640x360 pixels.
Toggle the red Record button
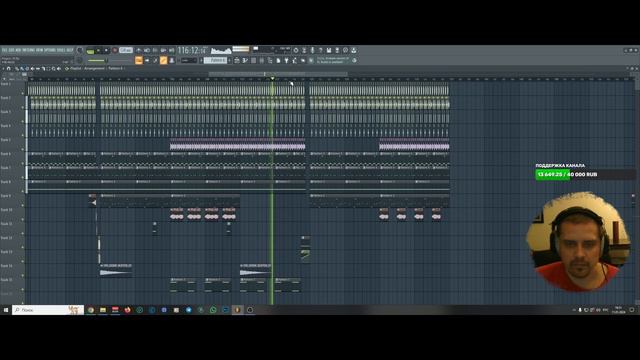[x=115, y=50]
